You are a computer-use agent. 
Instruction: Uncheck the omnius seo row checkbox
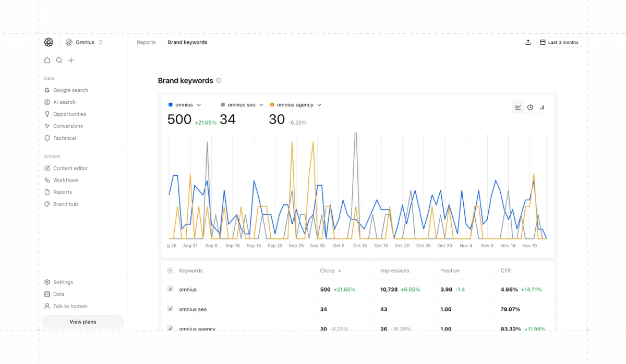[x=170, y=309]
